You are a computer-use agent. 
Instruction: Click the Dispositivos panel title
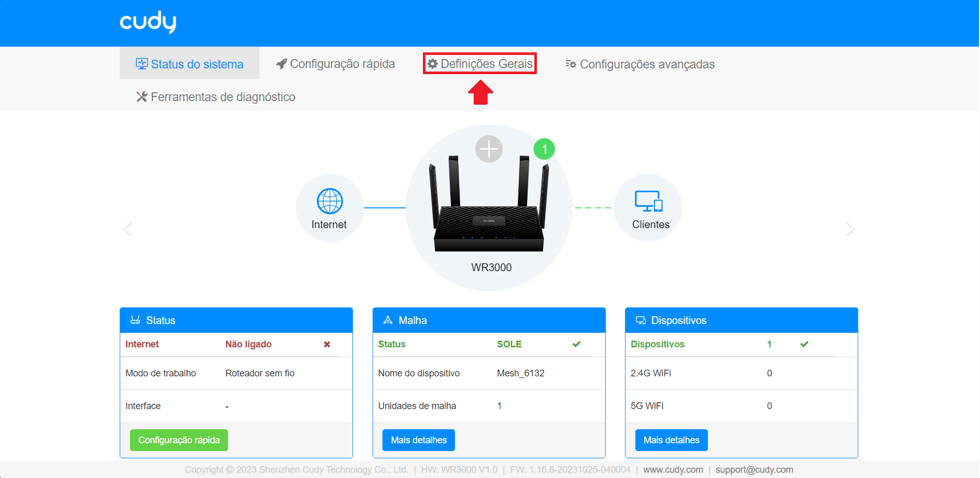click(x=678, y=320)
